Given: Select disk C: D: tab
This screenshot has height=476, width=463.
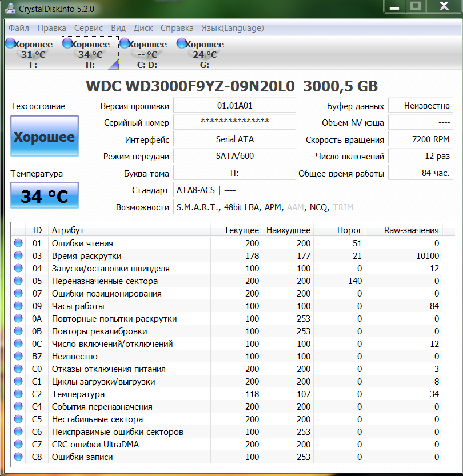Looking at the screenshot, I should point(147,54).
